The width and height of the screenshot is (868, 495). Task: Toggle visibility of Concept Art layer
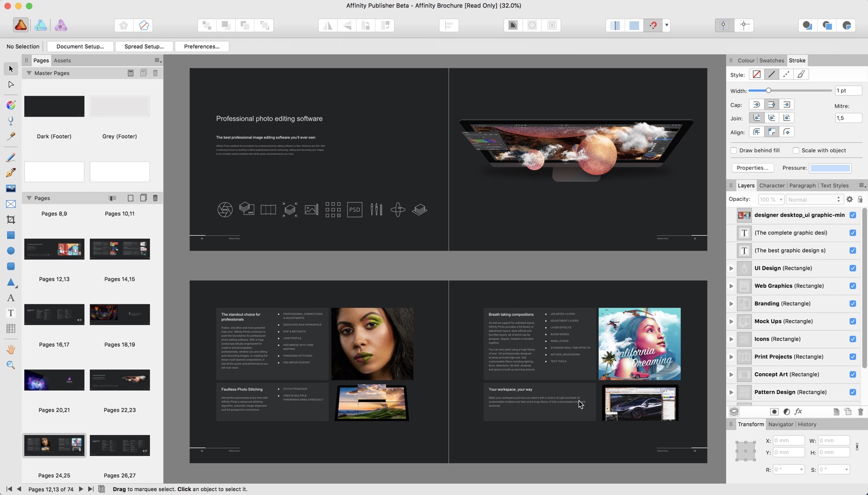click(852, 374)
